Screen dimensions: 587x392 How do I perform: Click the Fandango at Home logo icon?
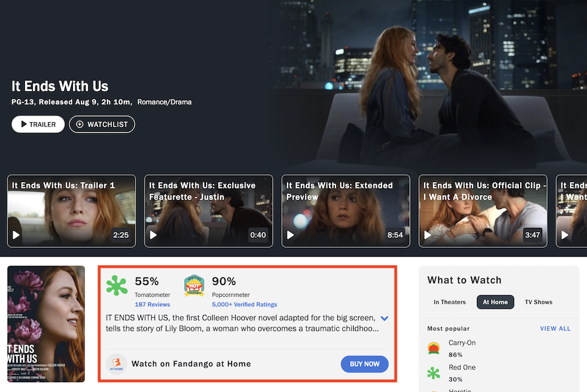pyautogui.click(x=117, y=364)
